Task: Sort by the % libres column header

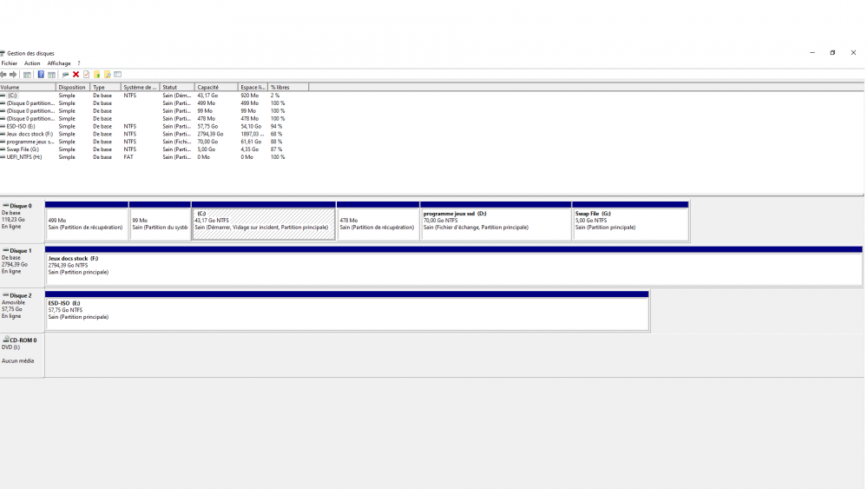Action: pos(288,88)
